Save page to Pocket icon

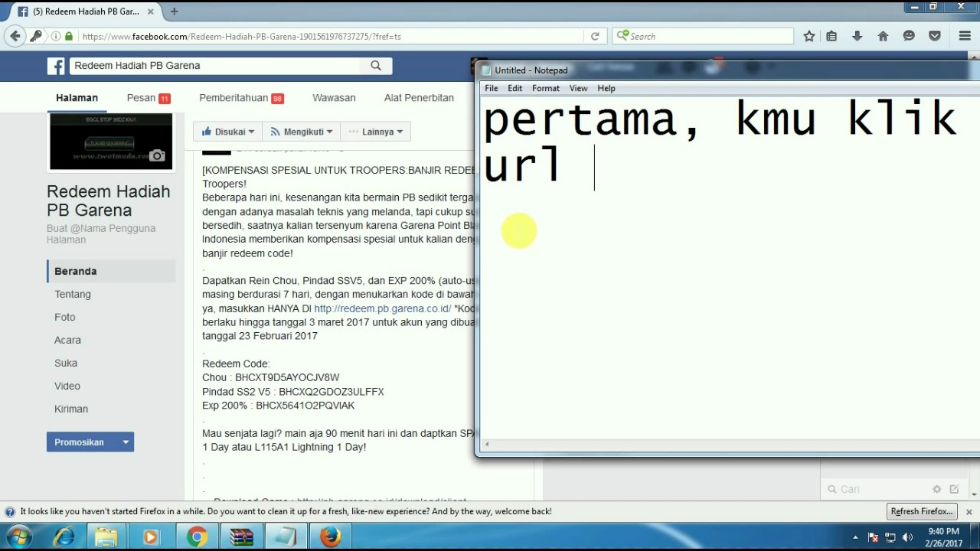[935, 36]
